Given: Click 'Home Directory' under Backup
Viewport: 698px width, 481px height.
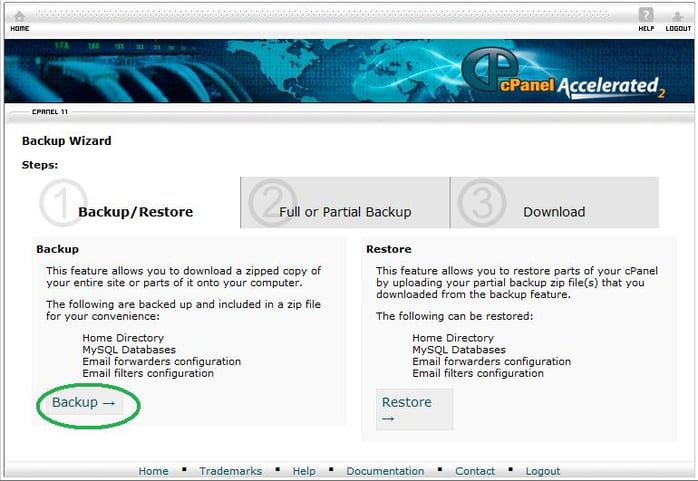Looking at the screenshot, I should [123, 338].
